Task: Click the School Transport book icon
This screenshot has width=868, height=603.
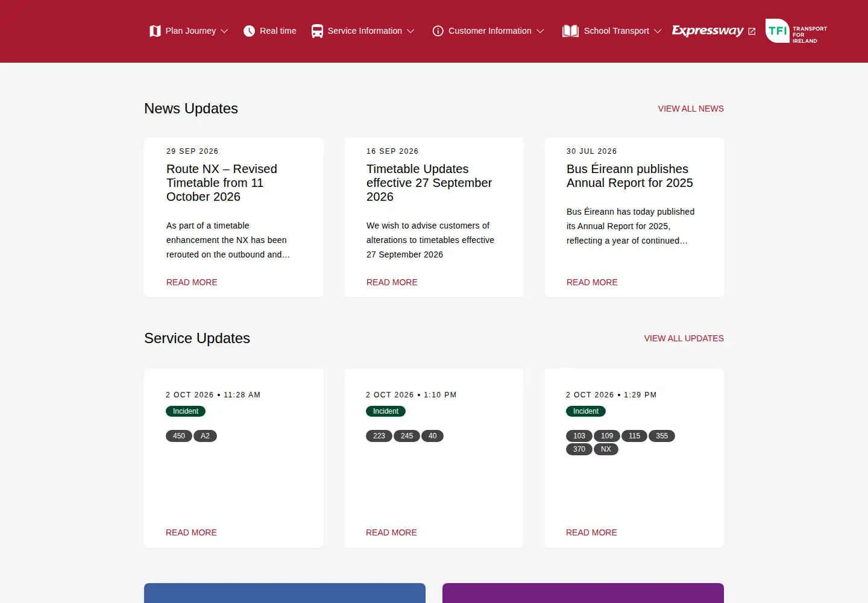Action: click(570, 31)
